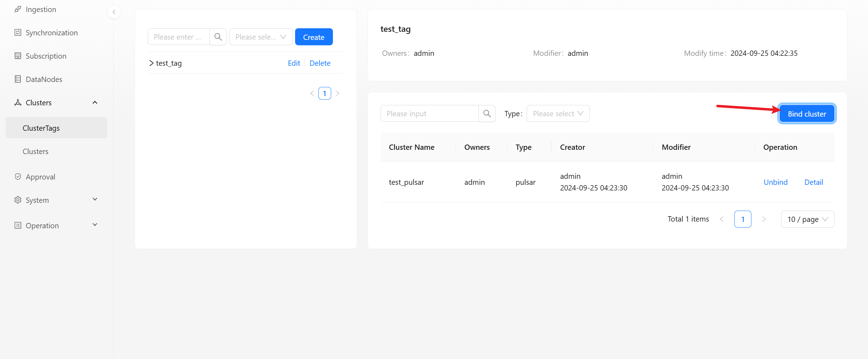Click the Ingestion icon in sidebar
The width and height of the screenshot is (868, 359).
click(18, 9)
